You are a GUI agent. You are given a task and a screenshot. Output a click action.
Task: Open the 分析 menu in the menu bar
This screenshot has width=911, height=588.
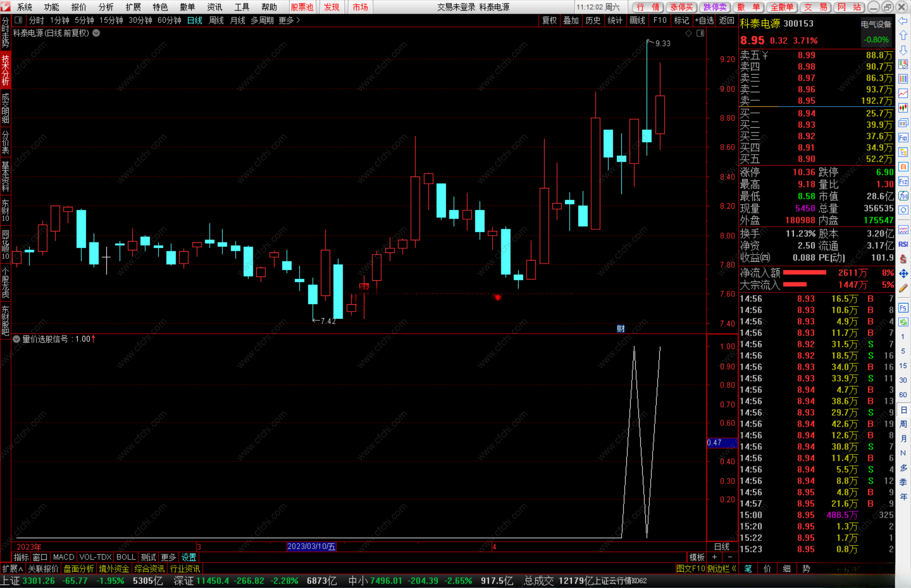105,7
